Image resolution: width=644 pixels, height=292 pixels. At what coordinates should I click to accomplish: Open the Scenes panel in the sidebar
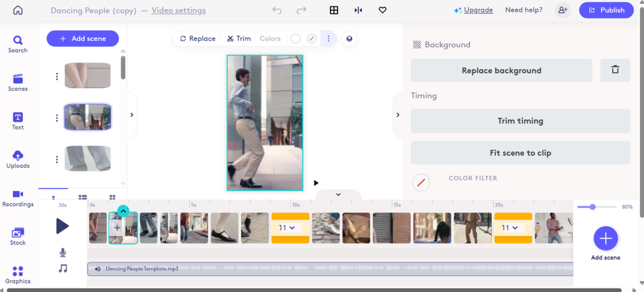(18, 82)
